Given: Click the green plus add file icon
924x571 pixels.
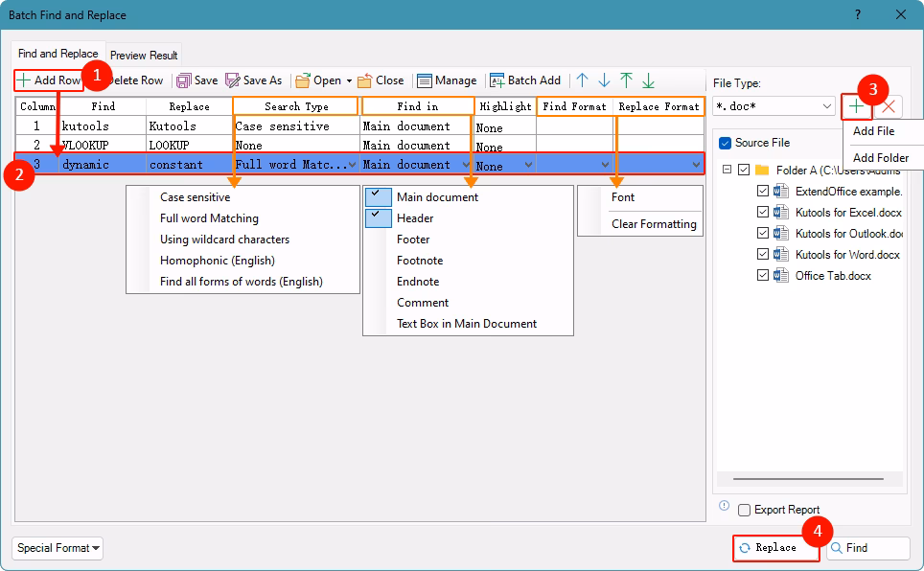Looking at the screenshot, I should point(856,106).
